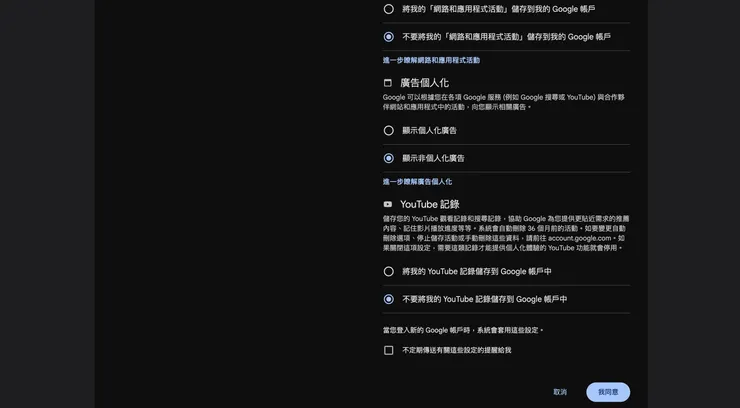Image resolution: width=740 pixels, height=408 pixels.
Task: Select 顯示個人化廣告 radio button
Action: click(388, 131)
